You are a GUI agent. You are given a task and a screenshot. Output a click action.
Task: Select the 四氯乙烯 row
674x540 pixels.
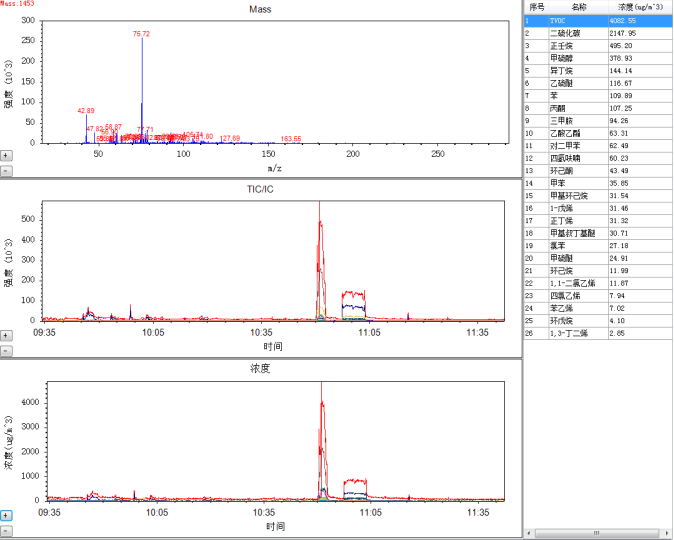(x=598, y=296)
